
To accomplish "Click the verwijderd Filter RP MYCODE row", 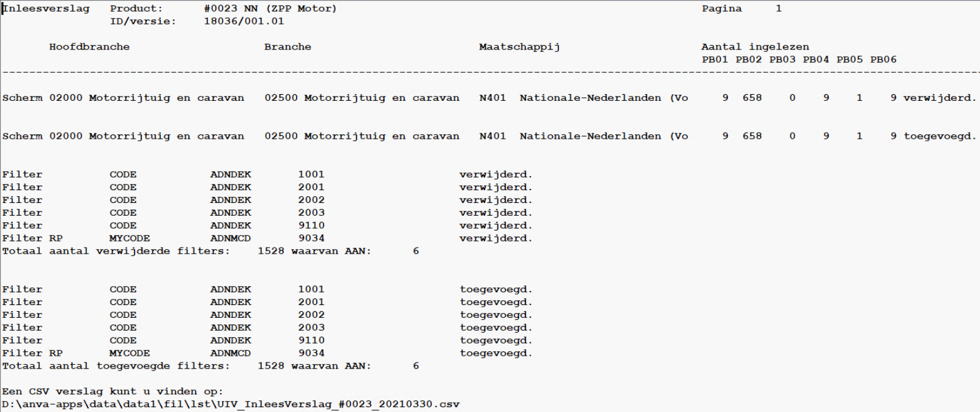I will click(x=267, y=238).
